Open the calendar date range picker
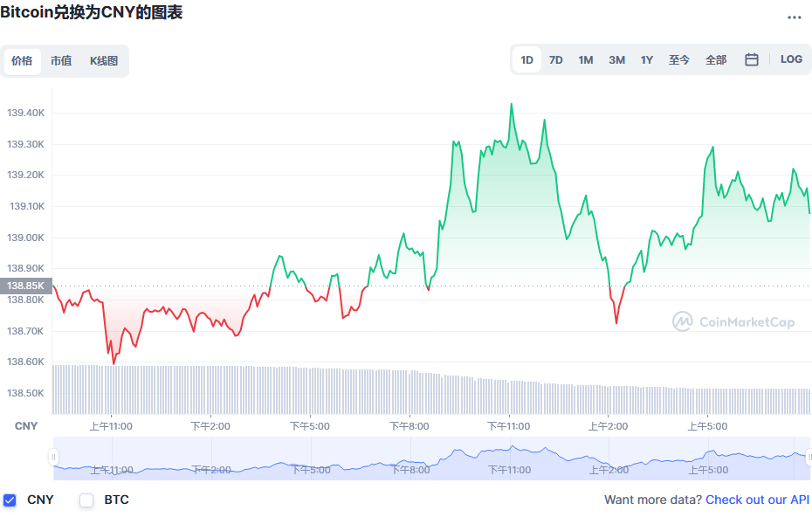This screenshot has width=812, height=524. [x=752, y=59]
